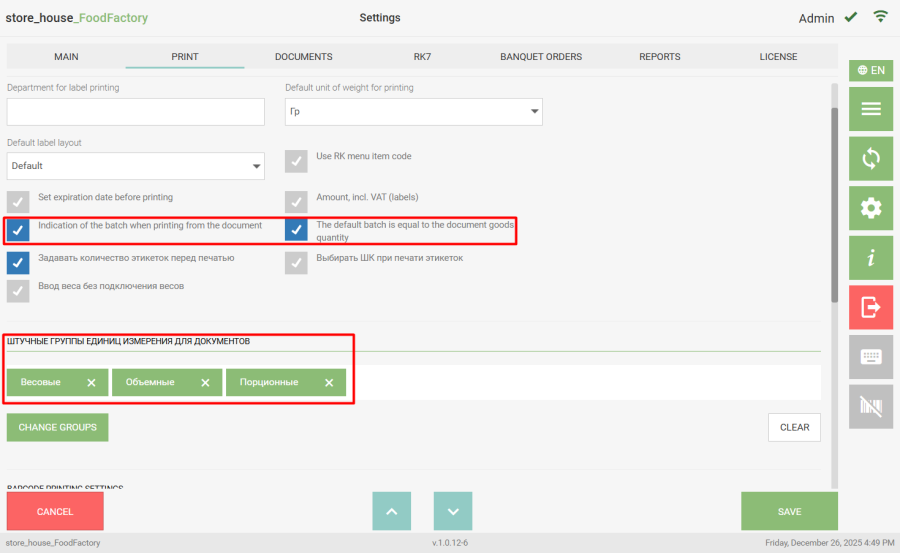Click the sync refresh icon
Image resolution: width=900 pixels, height=553 pixels.
(870, 158)
